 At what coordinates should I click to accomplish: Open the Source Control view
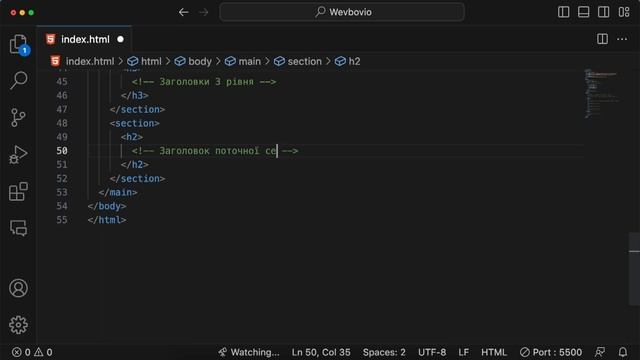(x=18, y=118)
